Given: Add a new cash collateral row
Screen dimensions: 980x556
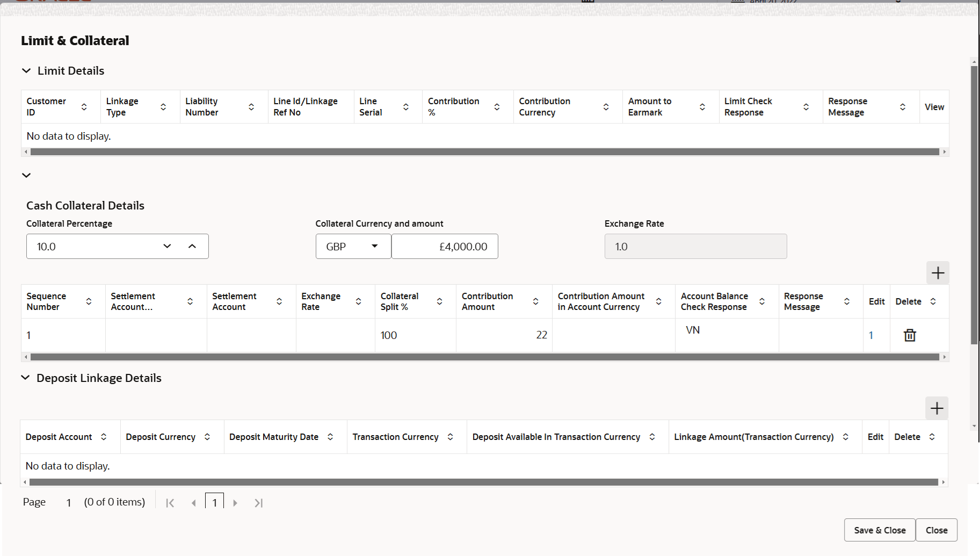Looking at the screenshot, I should (938, 273).
